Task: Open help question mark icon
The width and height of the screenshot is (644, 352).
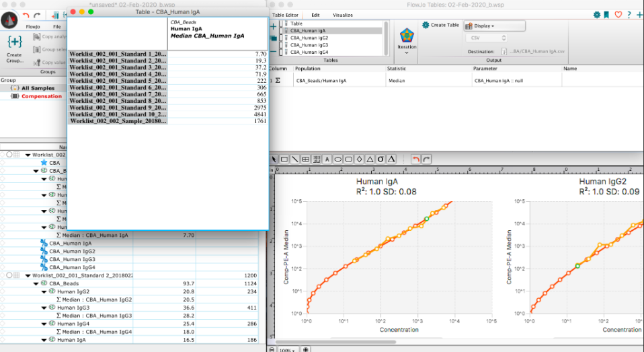Action: click(629, 15)
